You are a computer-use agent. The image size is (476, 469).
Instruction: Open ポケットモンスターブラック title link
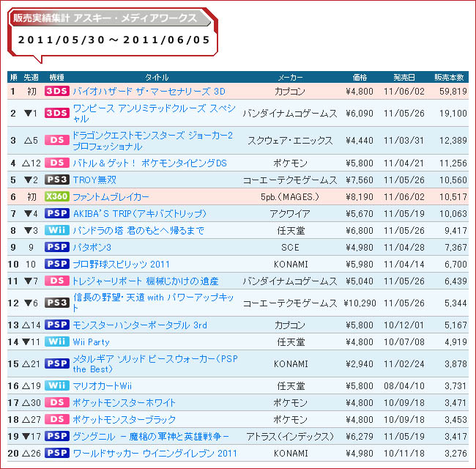[x=124, y=419]
